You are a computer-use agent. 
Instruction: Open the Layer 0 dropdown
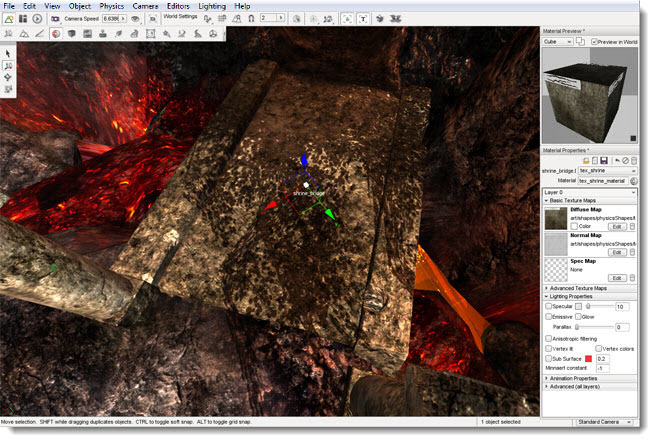(x=590, y=192)
